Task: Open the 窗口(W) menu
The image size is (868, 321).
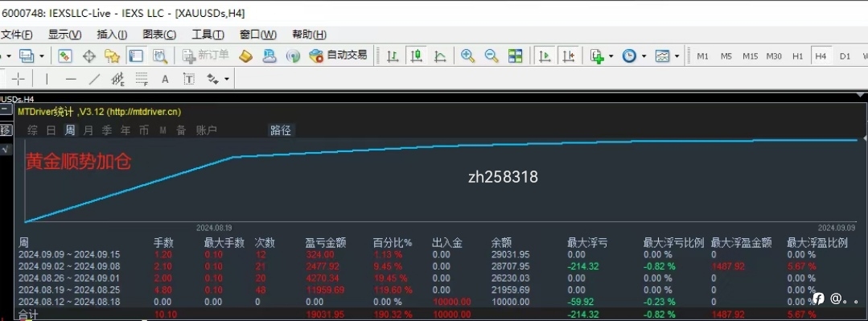Action: tap(258, 35)
